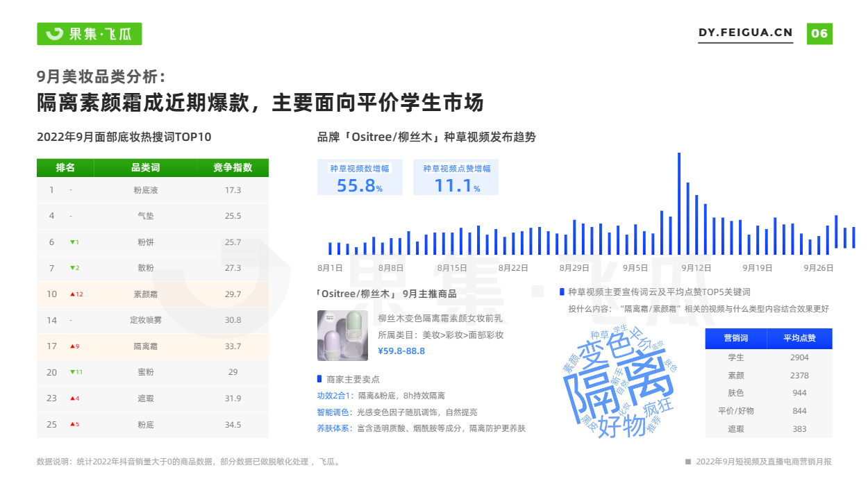Click the 智能调色 selling point label
The image size is (868, 488).
[x=335, y=412]
